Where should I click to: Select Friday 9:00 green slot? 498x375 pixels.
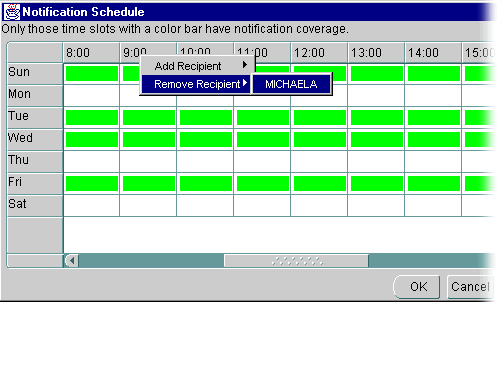tap(149, 184)
